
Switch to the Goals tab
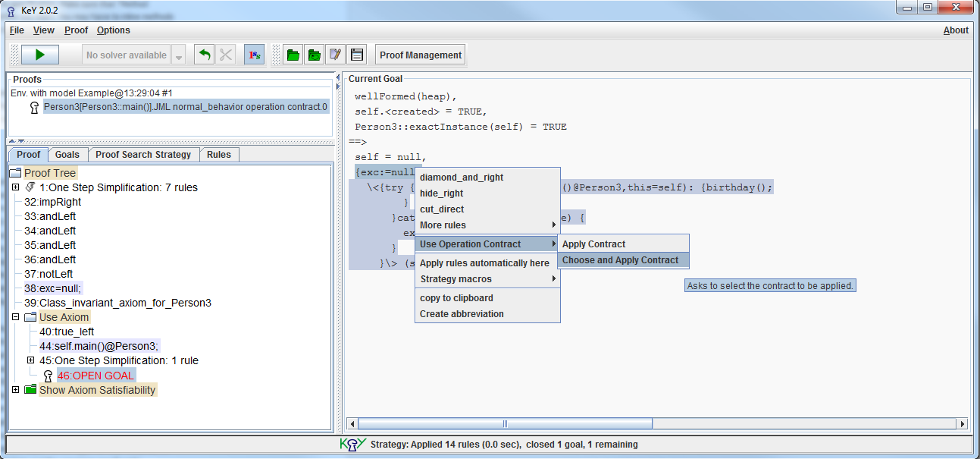tap(67, 154)
